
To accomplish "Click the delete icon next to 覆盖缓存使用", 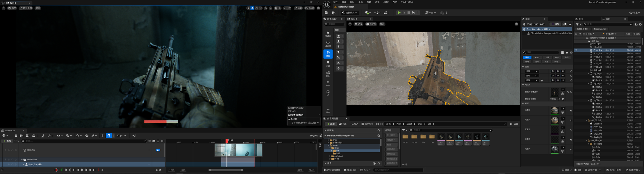I will [x=563, y=99].
